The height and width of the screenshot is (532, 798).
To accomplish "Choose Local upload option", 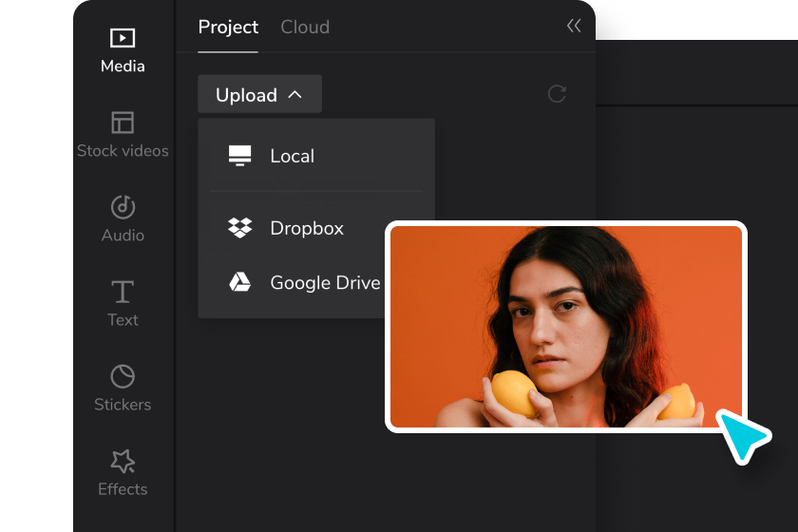I will (x=316, y=156).
